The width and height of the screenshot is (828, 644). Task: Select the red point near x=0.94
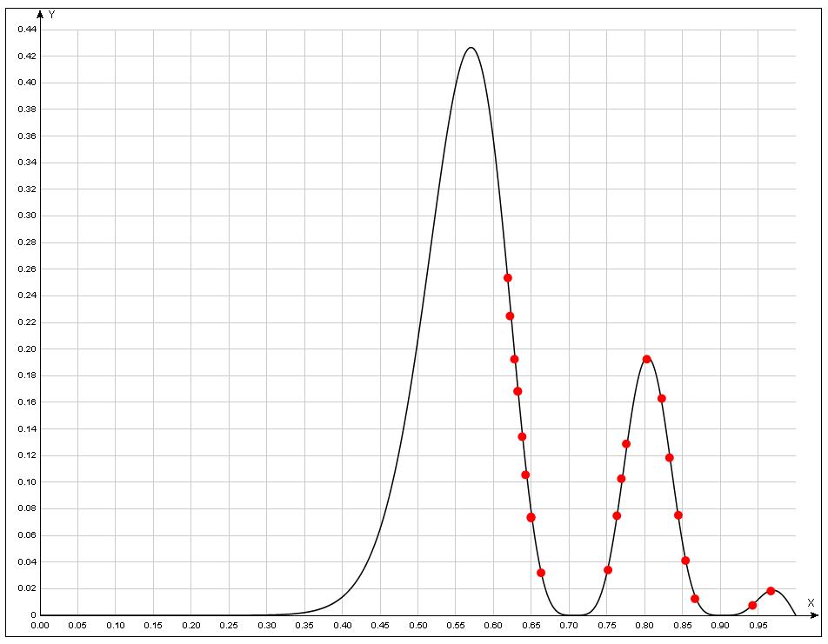752,605
